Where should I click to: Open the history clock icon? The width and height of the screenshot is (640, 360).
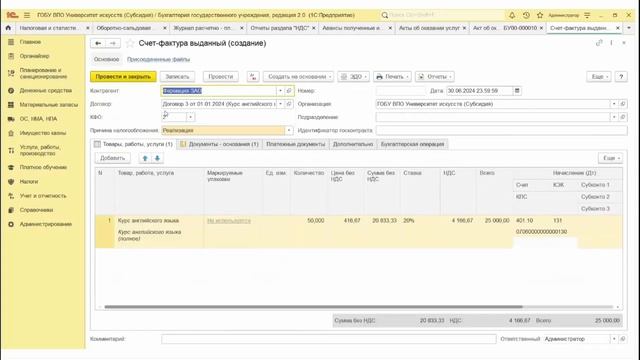526,15
